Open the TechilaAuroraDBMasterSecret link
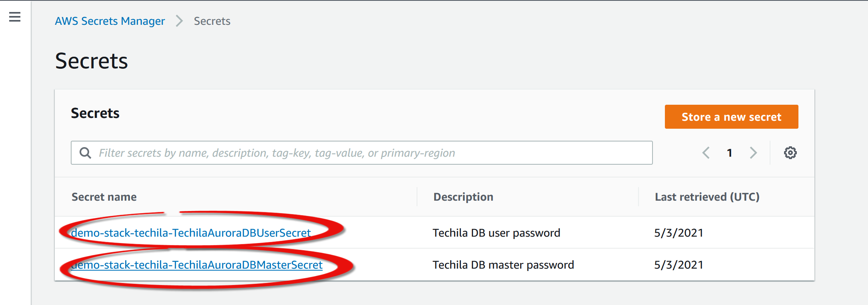Image resolution: width=868 pixels, height=305 pixels. click(197, 265)
